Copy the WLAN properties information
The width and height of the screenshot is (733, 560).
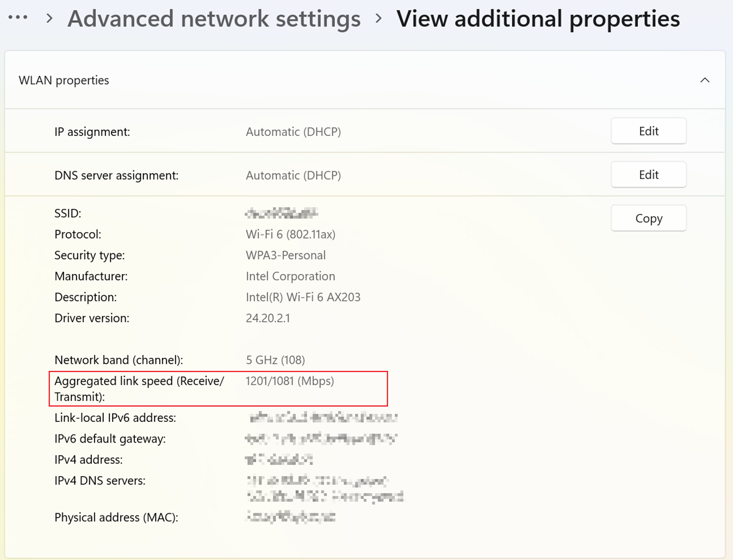click(x=648, y=217)
